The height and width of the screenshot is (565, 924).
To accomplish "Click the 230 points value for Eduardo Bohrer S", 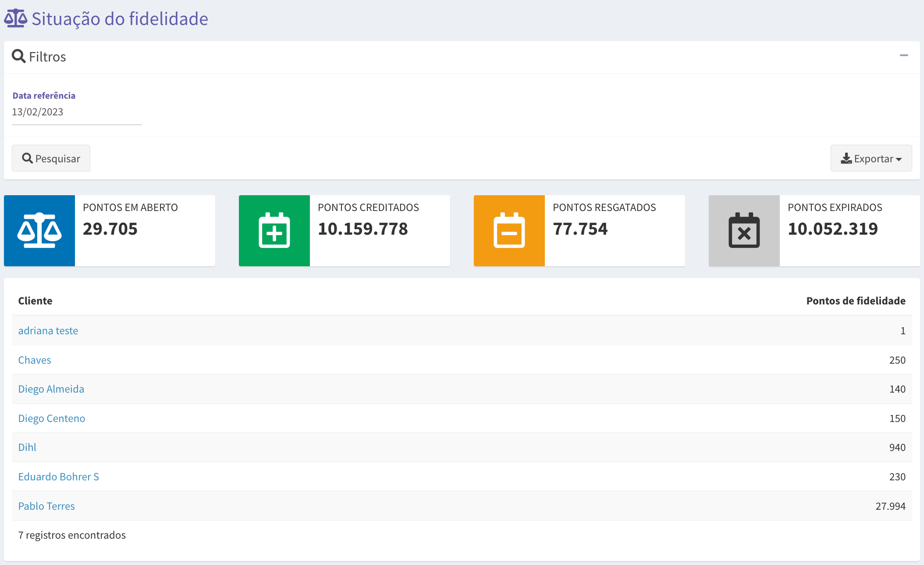I will 897,477.
